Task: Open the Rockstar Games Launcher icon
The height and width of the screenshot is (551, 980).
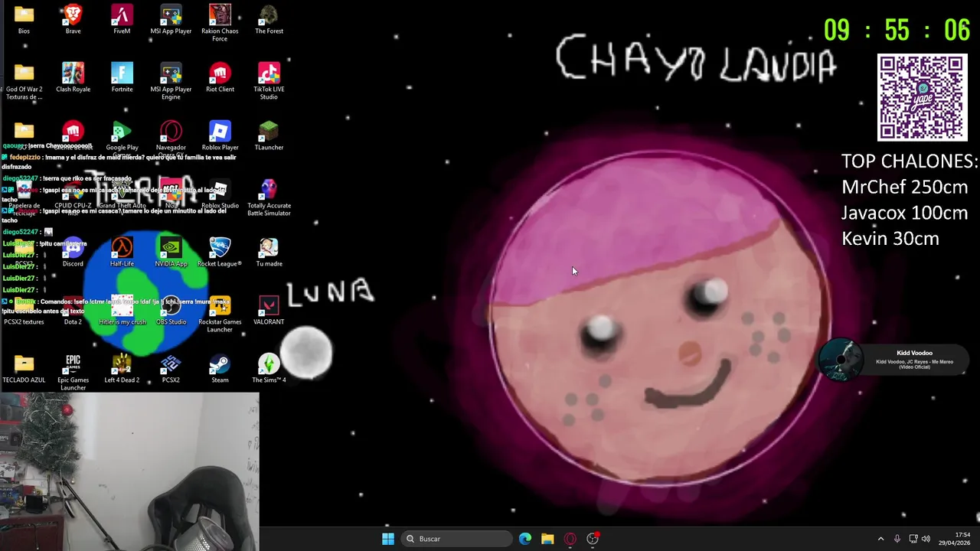Action: coord(220,314)
